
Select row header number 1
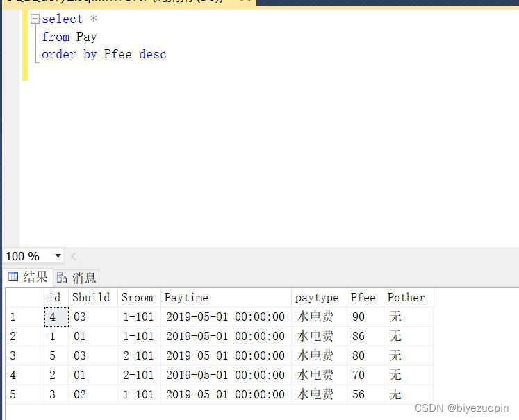point(25,317)
